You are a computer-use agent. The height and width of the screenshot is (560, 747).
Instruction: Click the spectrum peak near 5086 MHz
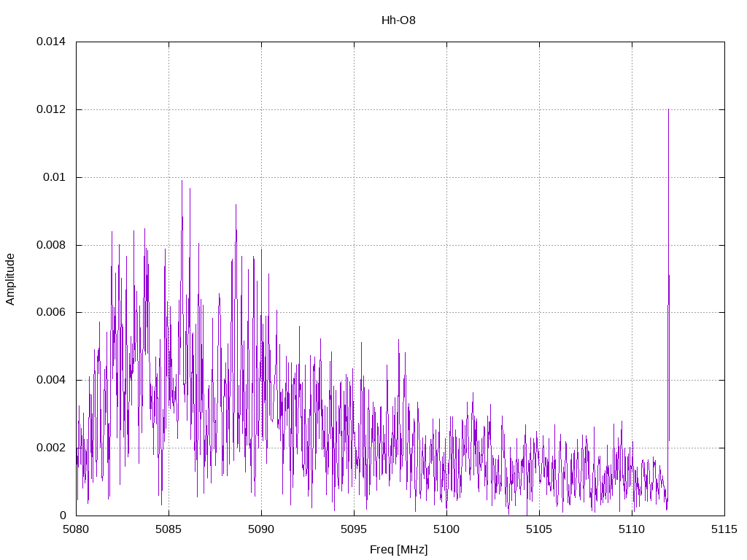[182, 181]
